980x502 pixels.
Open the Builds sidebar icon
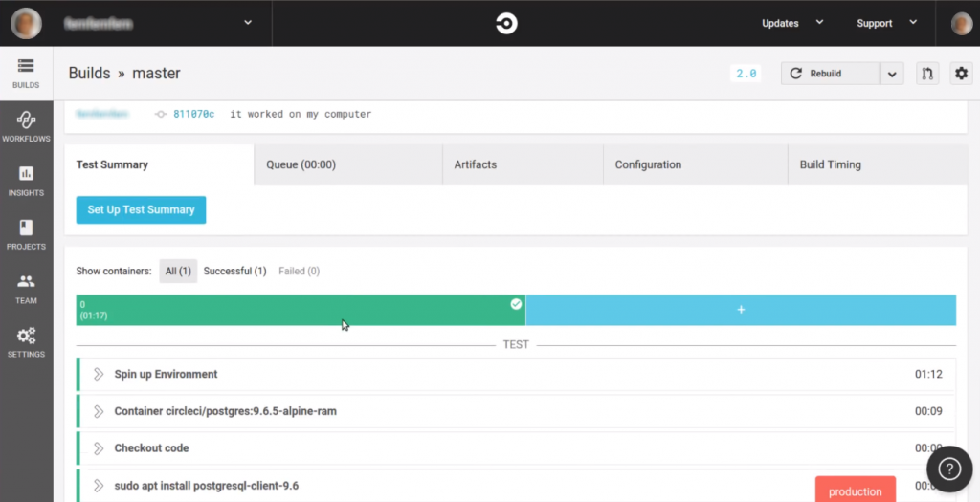point(26,73)
